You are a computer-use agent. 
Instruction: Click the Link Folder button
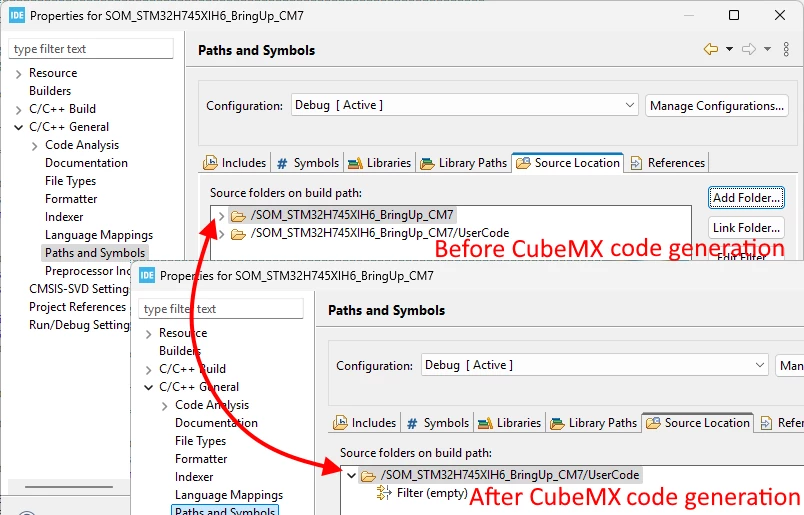click(x=746, y=228)
